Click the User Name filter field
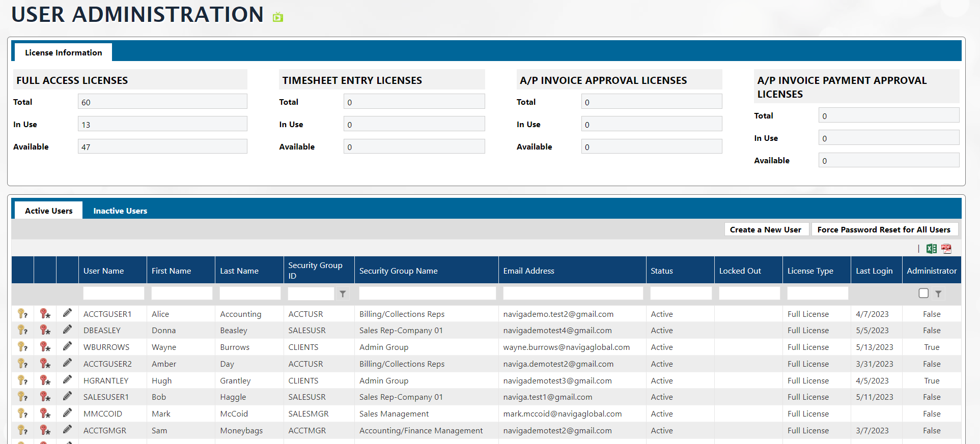This screenshot has height=444, width=980. pos(114,293)
